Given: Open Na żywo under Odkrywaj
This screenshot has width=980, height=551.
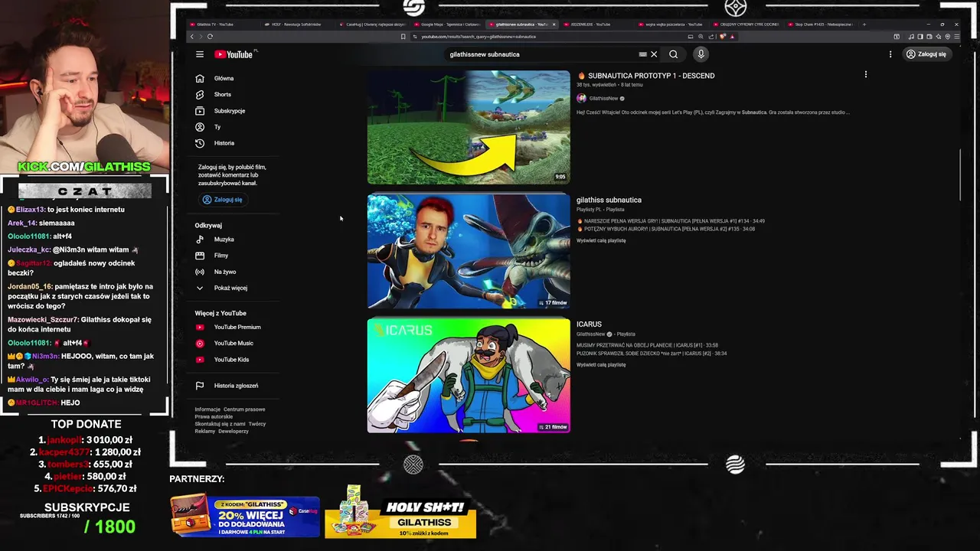Looking at the screenshot, I should (x=224, y=272).
